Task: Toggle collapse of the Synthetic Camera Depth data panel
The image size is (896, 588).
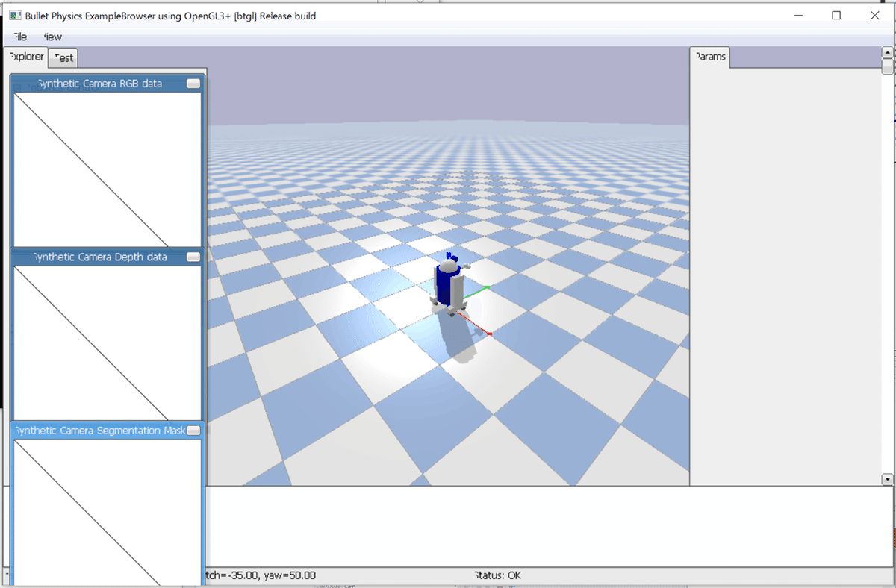Action: 193,257
